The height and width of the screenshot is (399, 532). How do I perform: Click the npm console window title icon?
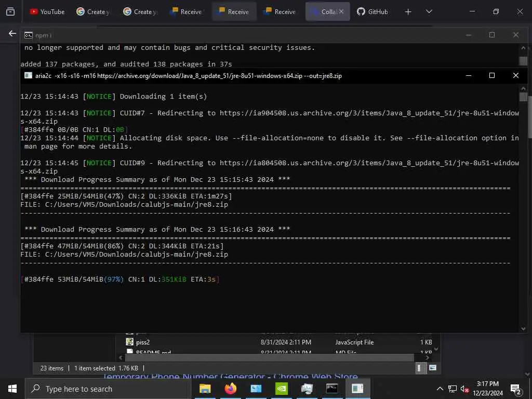pos(29,35)
